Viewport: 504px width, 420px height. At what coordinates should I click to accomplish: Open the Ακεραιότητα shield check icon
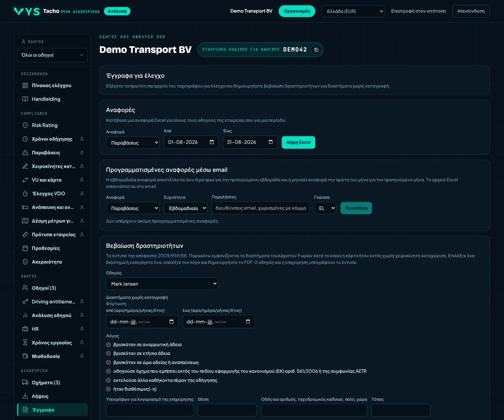[25, 262]
